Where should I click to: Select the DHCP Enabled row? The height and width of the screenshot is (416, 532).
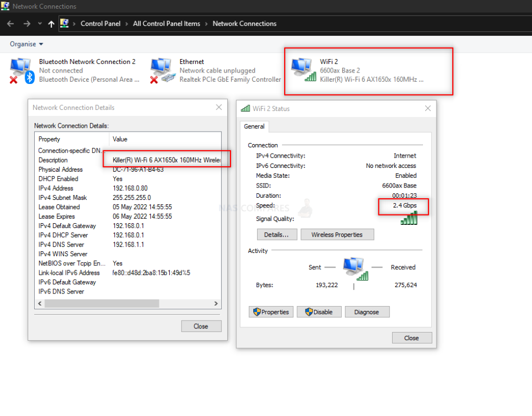click(x=129, y=179)
